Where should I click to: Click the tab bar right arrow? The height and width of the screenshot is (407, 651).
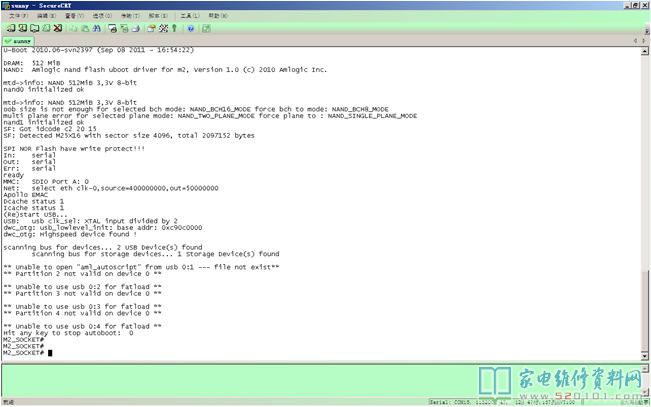[644, 41]
